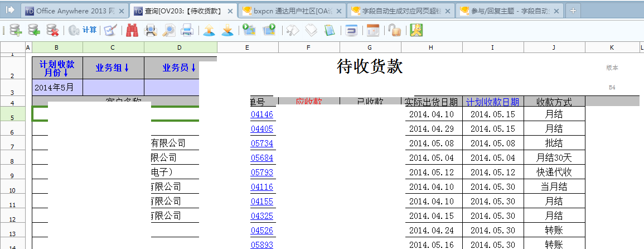Click the green running figure exit icon

pyautogui.click(x=416, y=30)
